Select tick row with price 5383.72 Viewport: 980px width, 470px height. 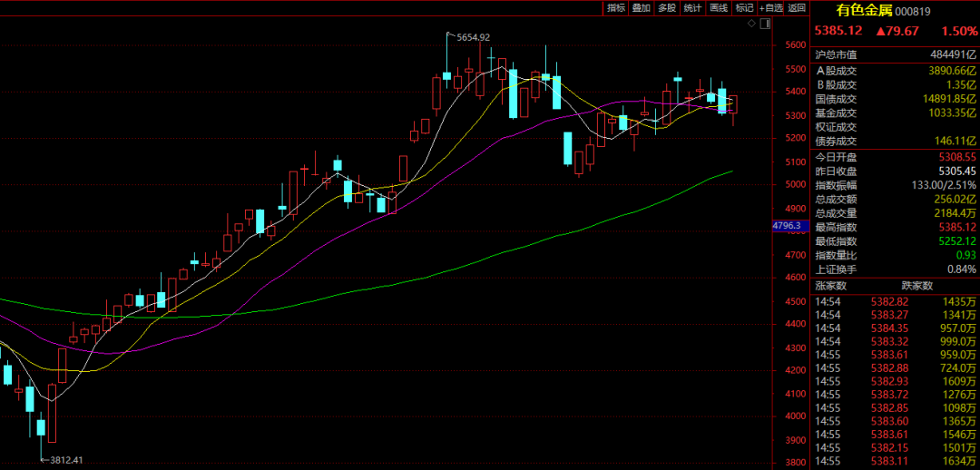click(896, 395)
